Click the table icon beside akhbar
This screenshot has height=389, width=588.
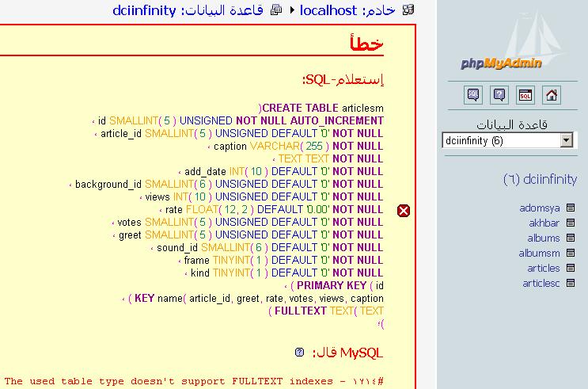pos(571,223)
